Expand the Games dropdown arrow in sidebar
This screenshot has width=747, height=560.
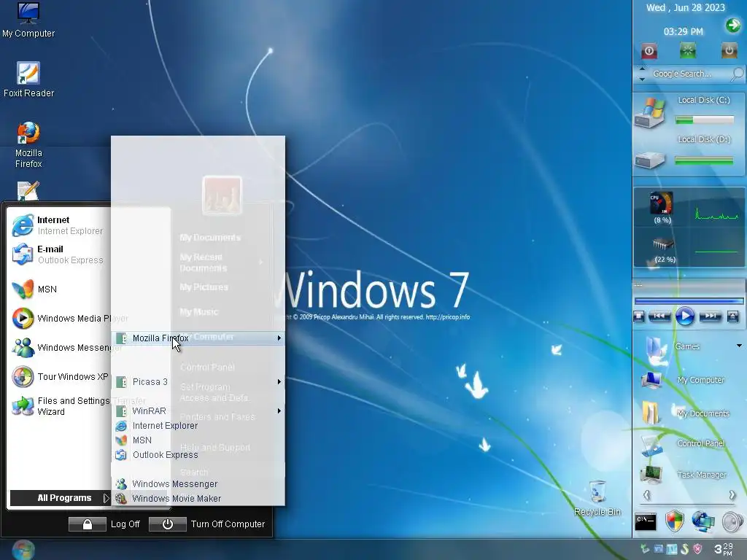739,346
